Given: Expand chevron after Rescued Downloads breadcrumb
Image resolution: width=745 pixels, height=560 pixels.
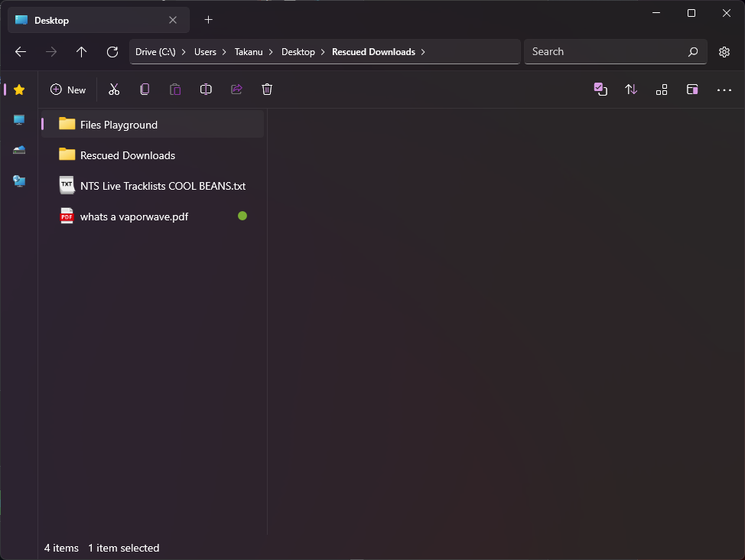Looking at the screenshot, I should pos(423,52).
